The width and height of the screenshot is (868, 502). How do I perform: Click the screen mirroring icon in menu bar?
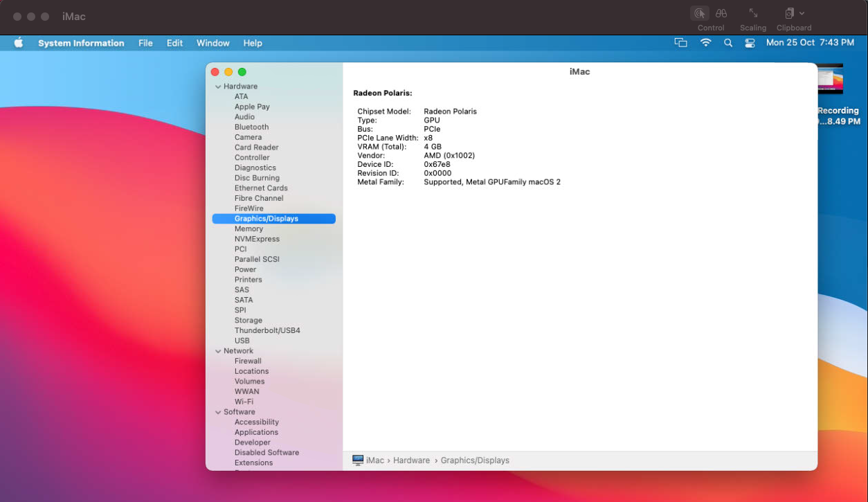pos(681,43)
